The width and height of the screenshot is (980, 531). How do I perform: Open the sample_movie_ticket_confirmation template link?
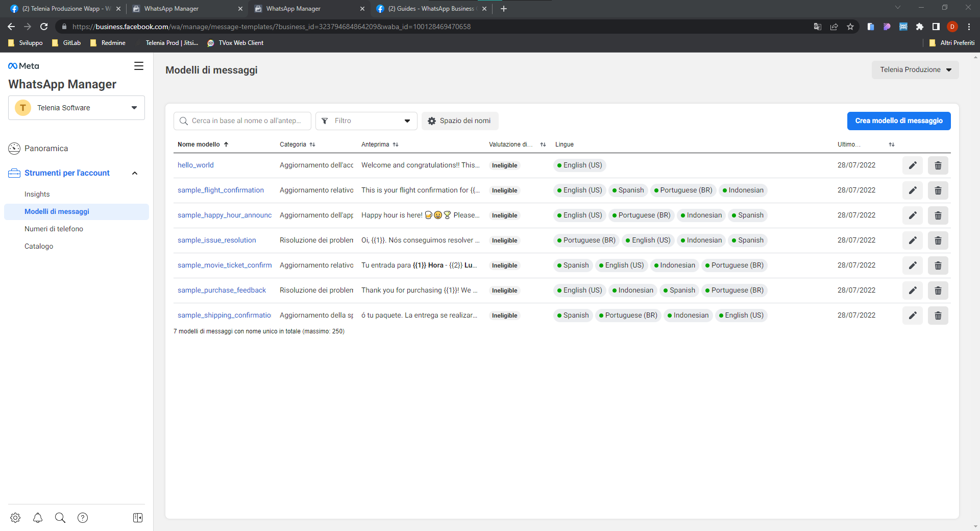[225, 265]
